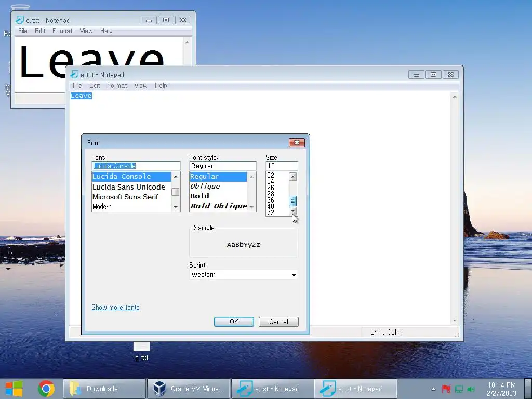Click Notepad icon in back window title bar
Screen dimensions: 532x399
click(20, 20)
